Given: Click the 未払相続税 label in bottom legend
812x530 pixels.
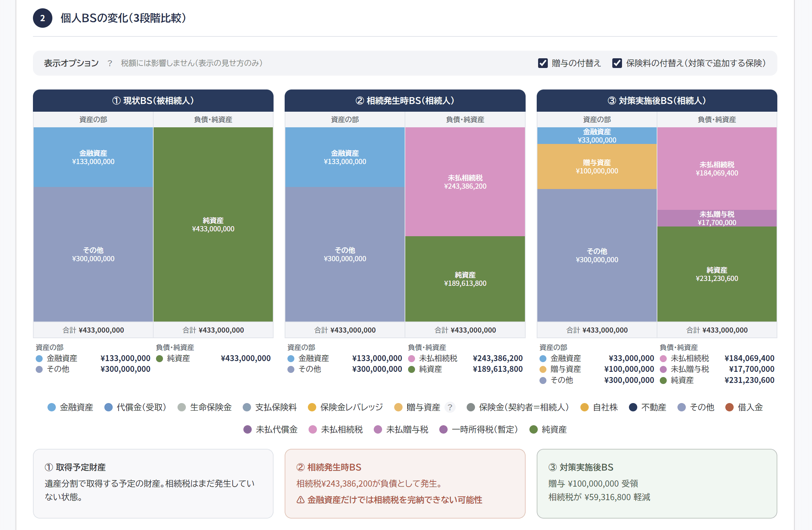Looking at the screenshot, I should [x=342, y=429].
